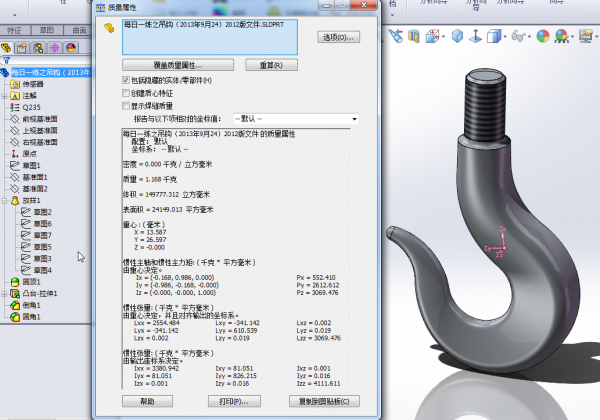Click the 圆顶1 dome feature icon
The image size is (600, 420).
(x=15, y=282)
